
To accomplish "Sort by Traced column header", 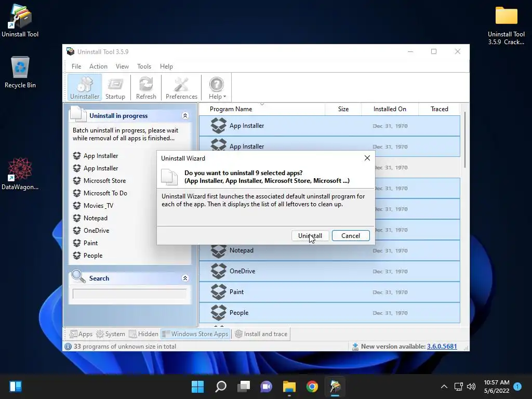I will (440, 109).
